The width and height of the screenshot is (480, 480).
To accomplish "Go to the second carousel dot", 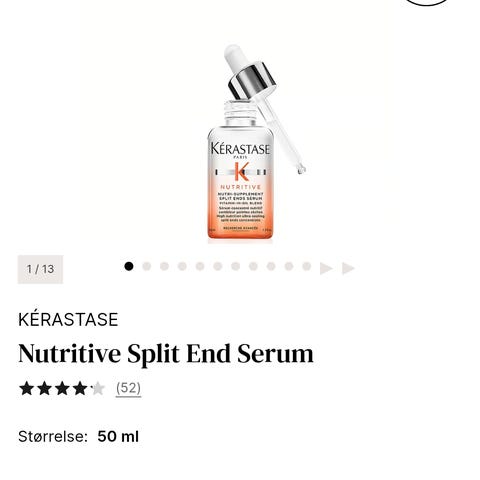I will [x=147, y=266].
